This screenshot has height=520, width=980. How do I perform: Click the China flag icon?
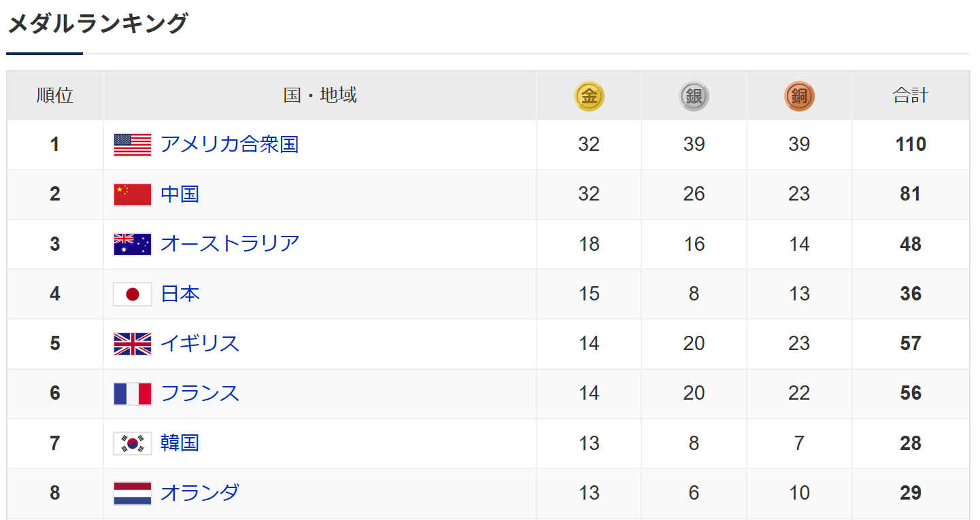tap(133, 194)
